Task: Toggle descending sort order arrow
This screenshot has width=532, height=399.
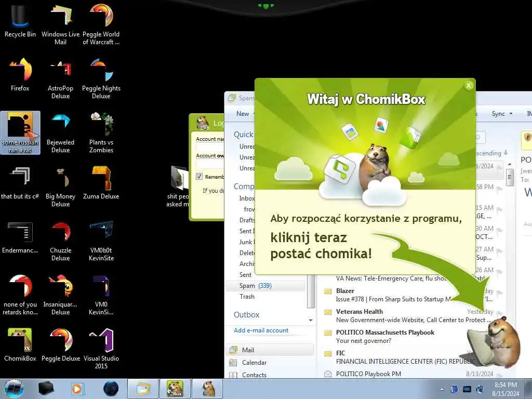Action: [506, 153]
